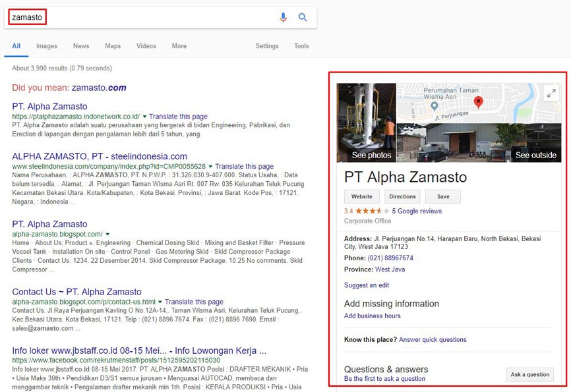Image resolution: width=571 pixels, height=392 pixels.
Task: Open the business Website from the knowledge panel
Action: pos(361,196)
